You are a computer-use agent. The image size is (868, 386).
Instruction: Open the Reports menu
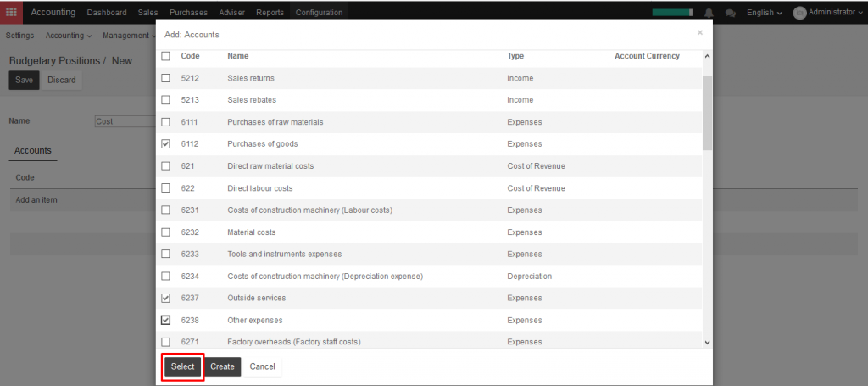270,12
